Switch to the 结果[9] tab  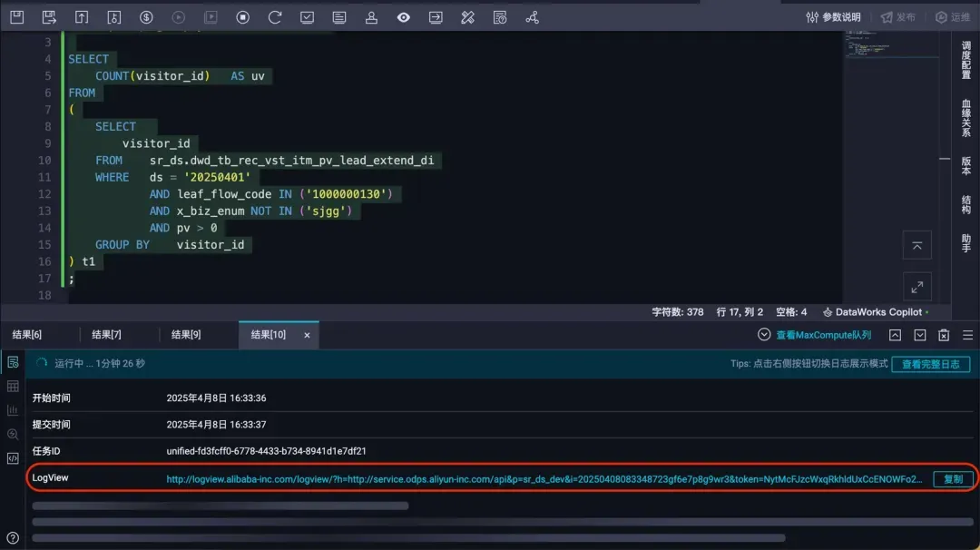(186, 335)
